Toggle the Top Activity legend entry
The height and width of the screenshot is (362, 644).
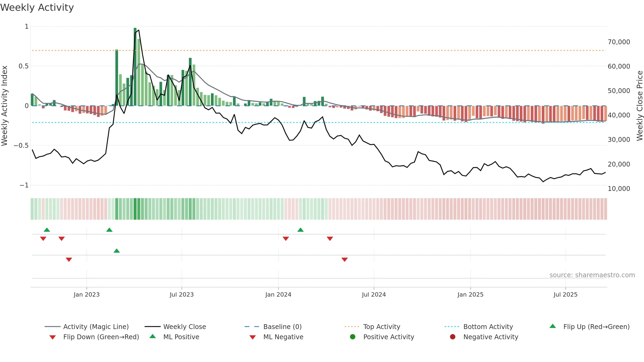[372, 327]
